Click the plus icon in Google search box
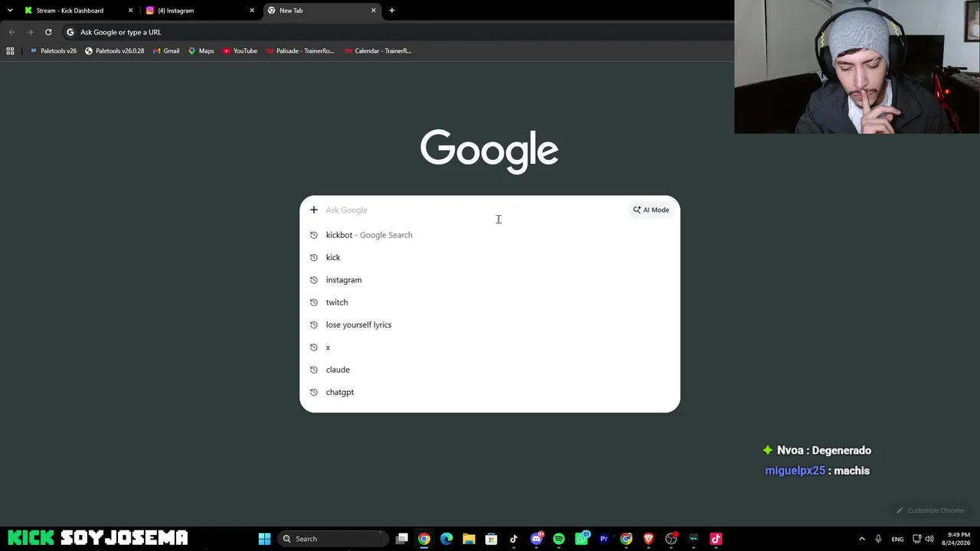Image resolution: width=980 pixels, height=551 pixels. [313, 210]
